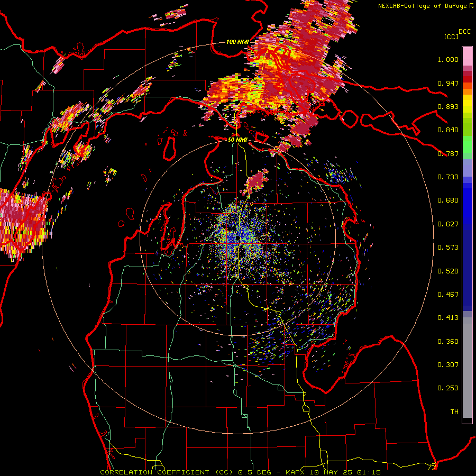Click the NEXLAB-College of DuPage watermark text
Image resolution: width=476 pixels, height=476 pixels.
coord(426,6)
